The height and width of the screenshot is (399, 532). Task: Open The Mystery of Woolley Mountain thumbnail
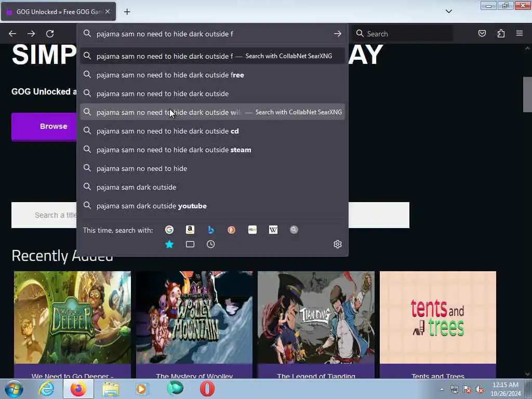coord(194,317)
